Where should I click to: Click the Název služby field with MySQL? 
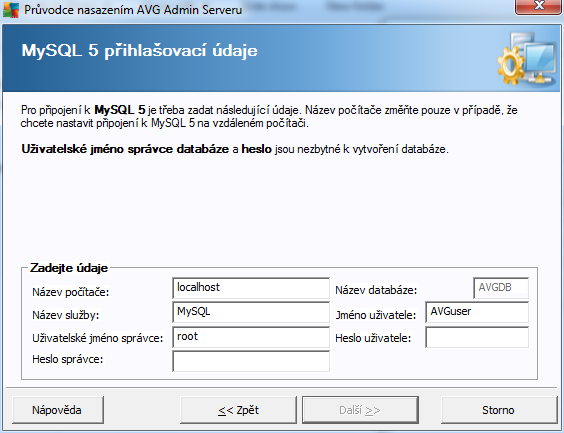[251, 312]
